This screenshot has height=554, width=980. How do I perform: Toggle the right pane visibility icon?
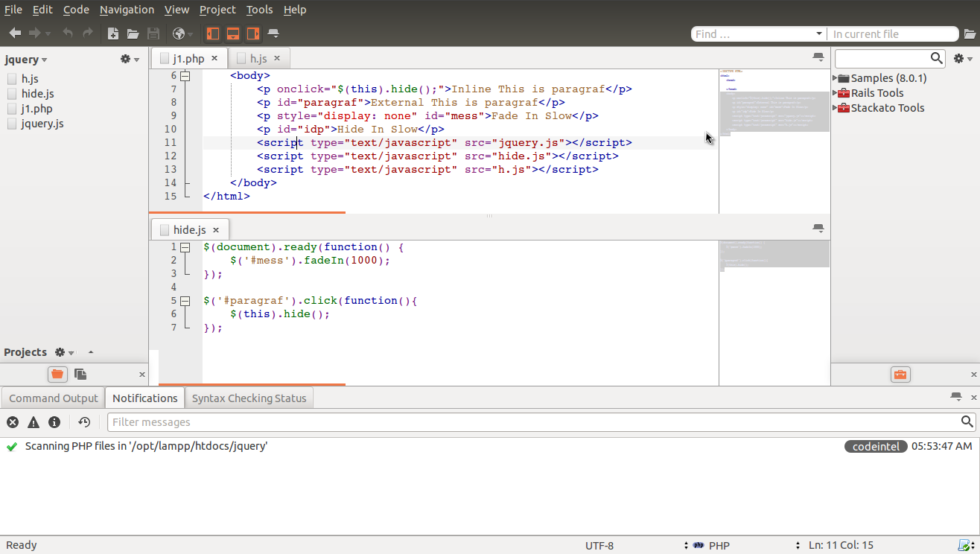click(x=253, y=34)
